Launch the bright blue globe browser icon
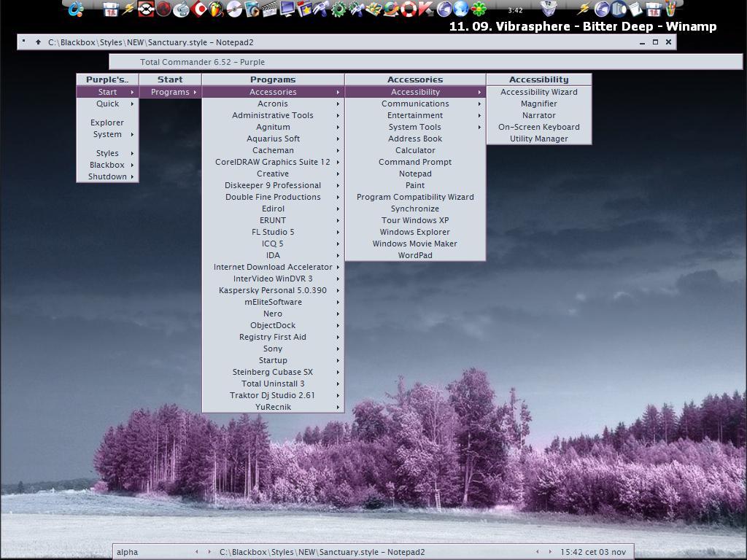This screenshot has height=560, width=747. (x=461, y=9)
